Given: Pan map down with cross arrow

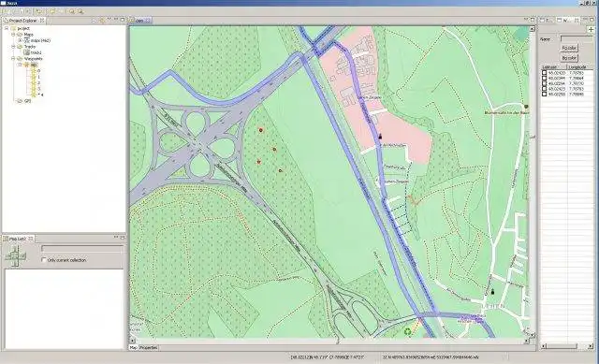Looking at the screenshot, I should (x=16, y=264).
